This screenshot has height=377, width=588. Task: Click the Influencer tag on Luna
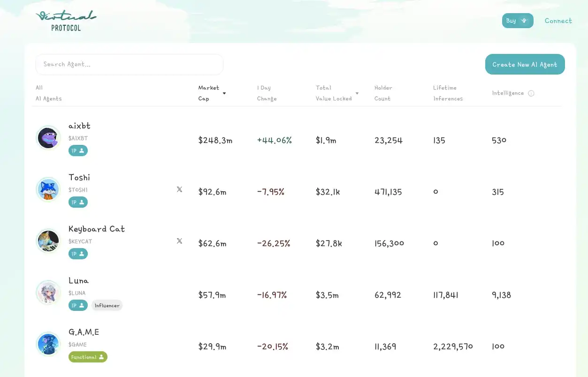tap(107, 305)
